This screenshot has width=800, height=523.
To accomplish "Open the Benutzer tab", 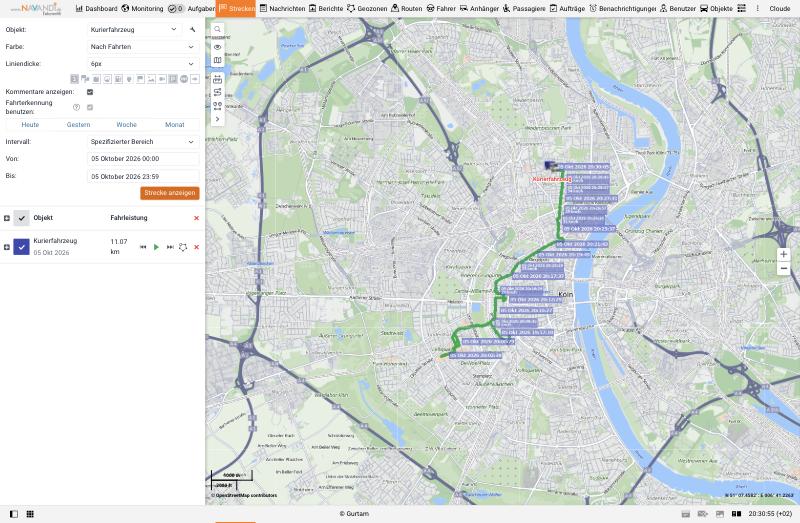I will point(678,9).
